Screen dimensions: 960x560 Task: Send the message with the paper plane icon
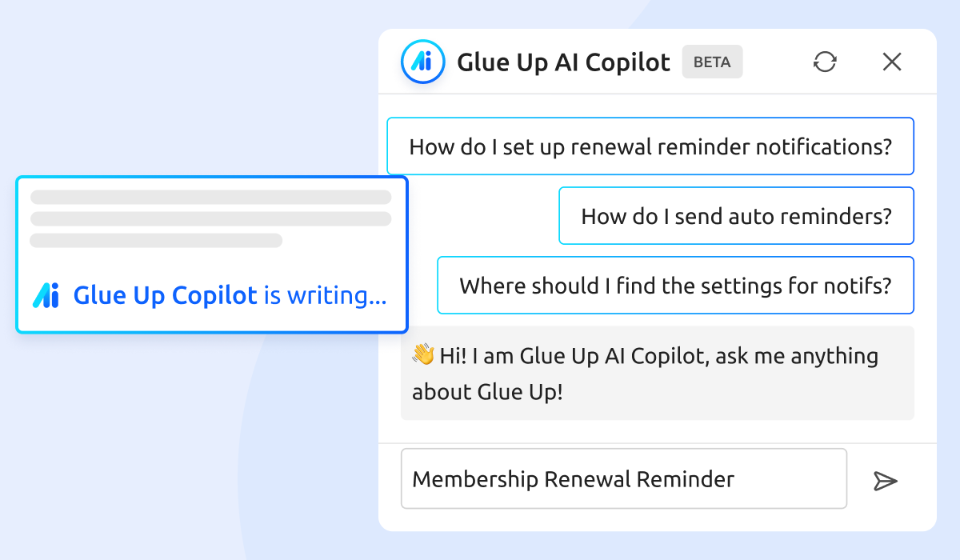coord(886,481)
